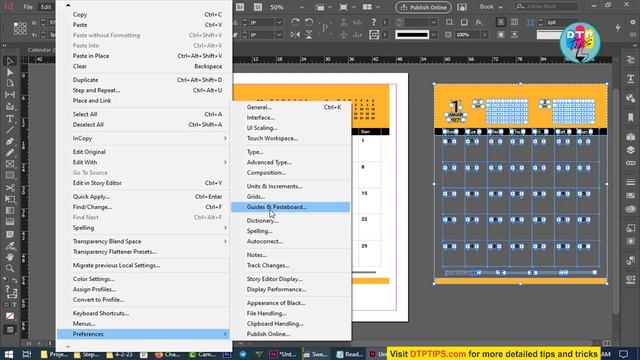
Task: Select the Pen tool
Action: click(10, 142)
